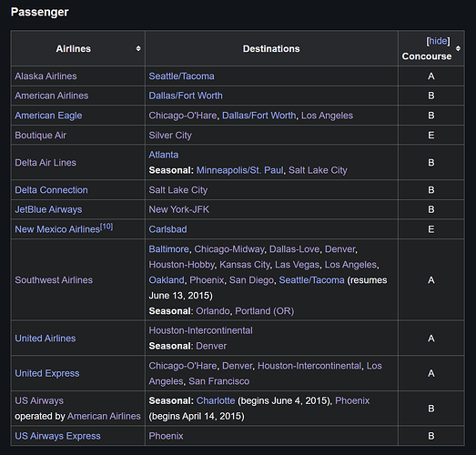Viewport: 476px width, 455px height.
Task: Click Chicago-O'Hare in the United Express row
Action: click(x=183, y=366)
